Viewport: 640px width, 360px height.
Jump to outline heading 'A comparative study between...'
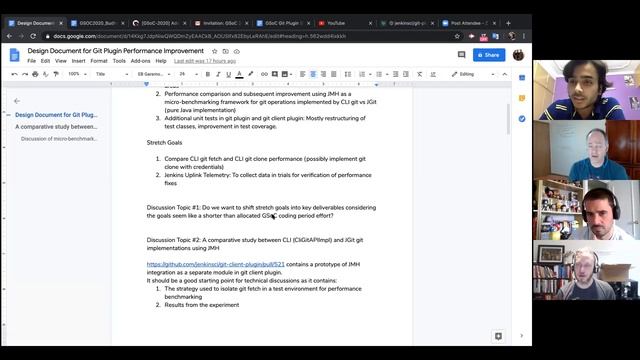(56, 127)
